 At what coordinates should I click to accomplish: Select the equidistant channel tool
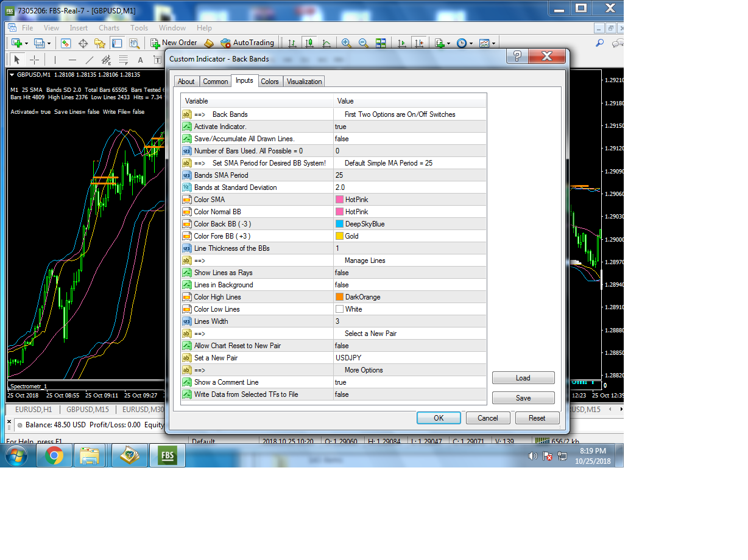[107, 60]
